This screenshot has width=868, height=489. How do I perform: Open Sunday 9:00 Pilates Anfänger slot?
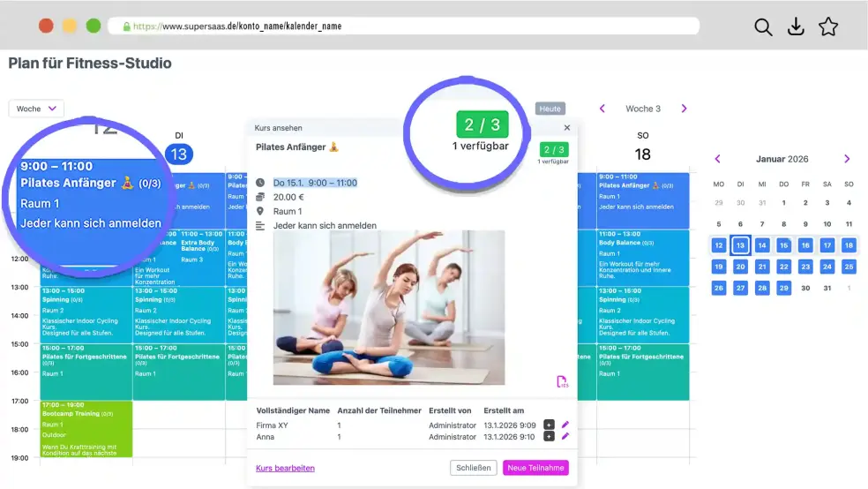[643, 200]
